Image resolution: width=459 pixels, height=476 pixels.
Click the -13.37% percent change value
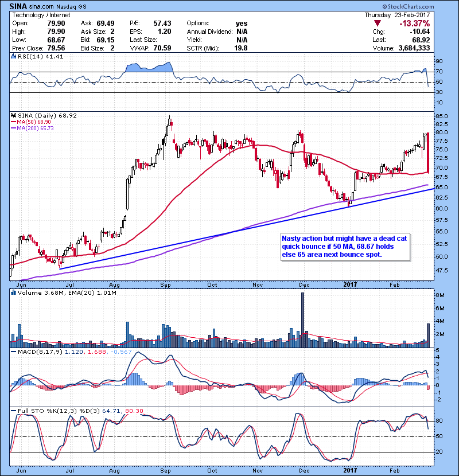point(414,24)
